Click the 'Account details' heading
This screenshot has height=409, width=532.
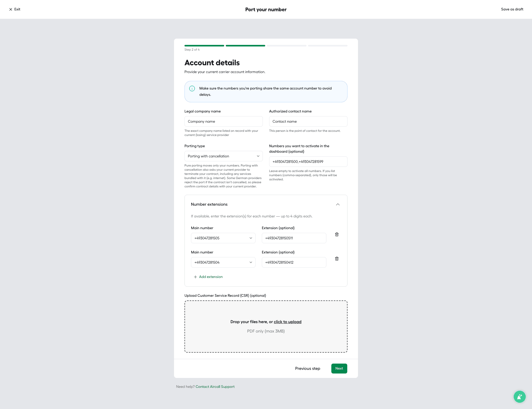tap(212, 63)
